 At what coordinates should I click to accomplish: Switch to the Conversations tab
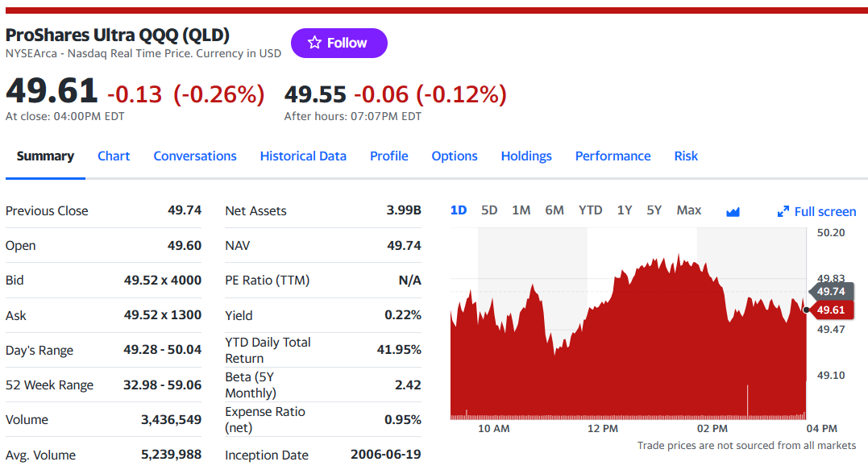pos(195,156)
